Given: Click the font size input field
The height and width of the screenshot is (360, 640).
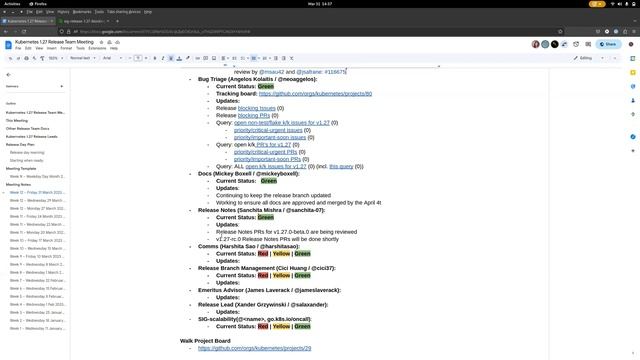Looking at the screenshot, I should (138, 58).
